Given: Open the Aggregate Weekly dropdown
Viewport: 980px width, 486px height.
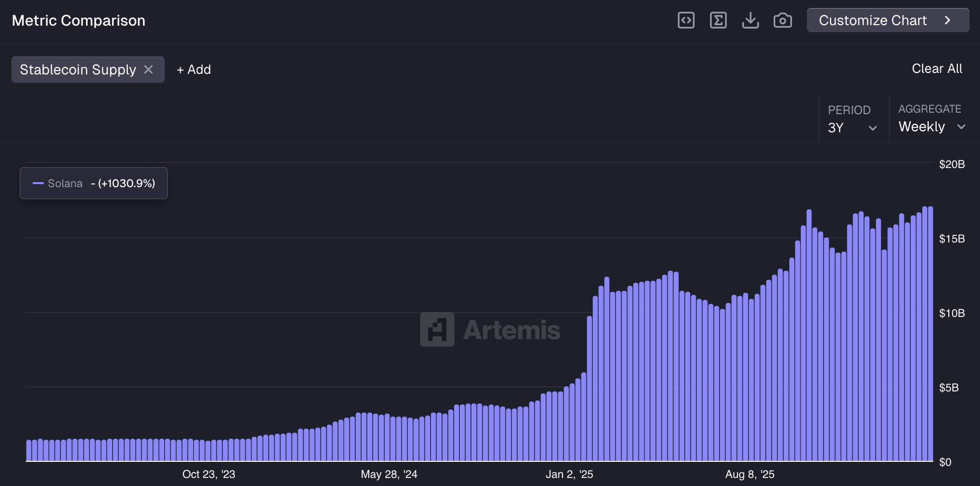Looking at the screenshot, I should point(932,119).
